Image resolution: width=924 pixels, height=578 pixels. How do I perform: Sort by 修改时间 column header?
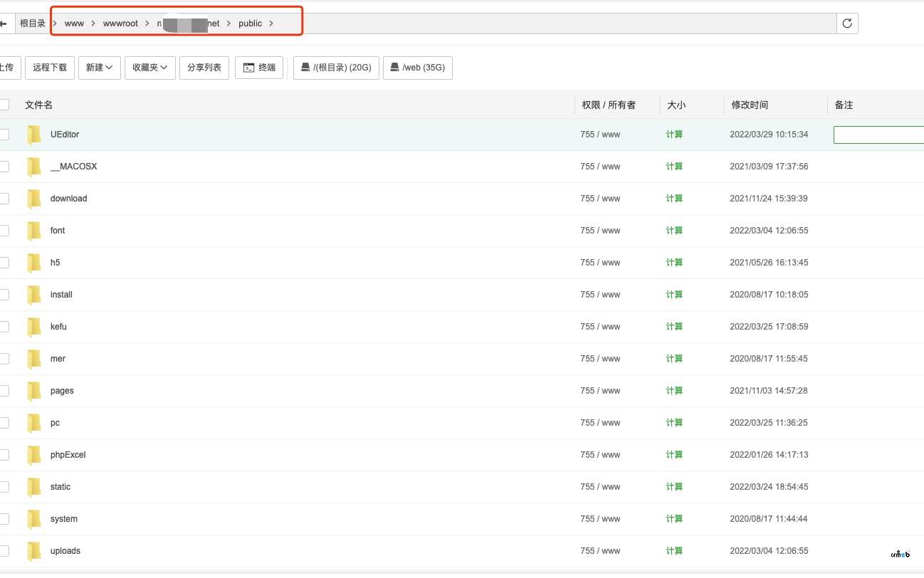click(x=750, y=105)
